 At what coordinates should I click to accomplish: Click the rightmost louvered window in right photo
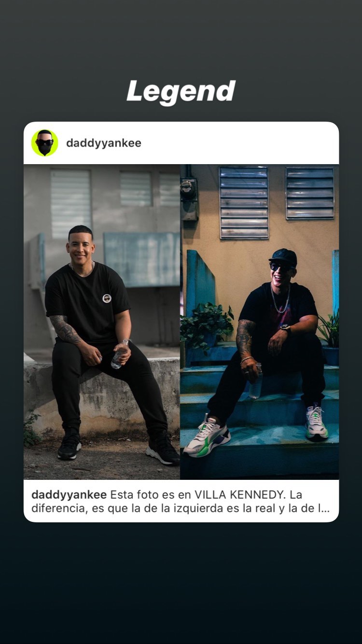[x=310, y=193]
